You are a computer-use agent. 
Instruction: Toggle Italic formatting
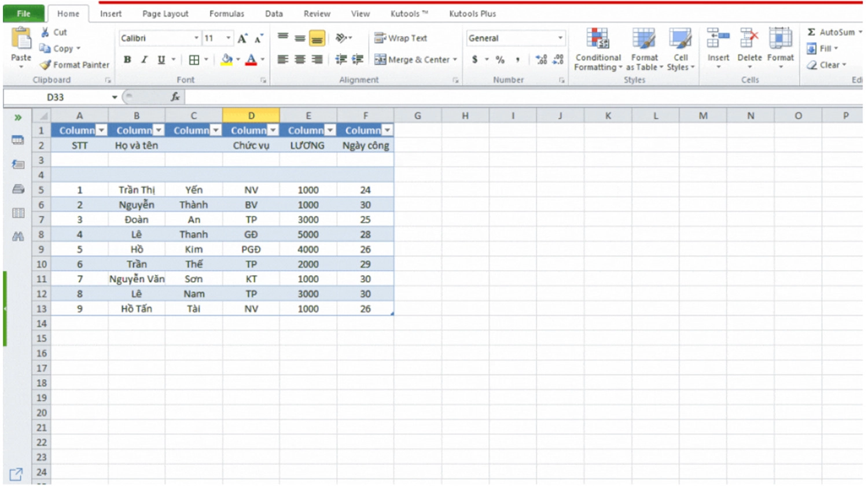pyautogui.click(x=144, y=60)
